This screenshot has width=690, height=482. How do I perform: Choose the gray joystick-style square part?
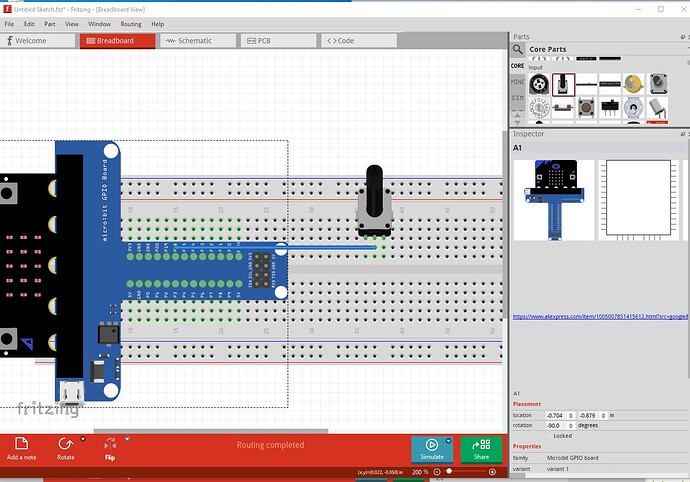click(658, 84)
